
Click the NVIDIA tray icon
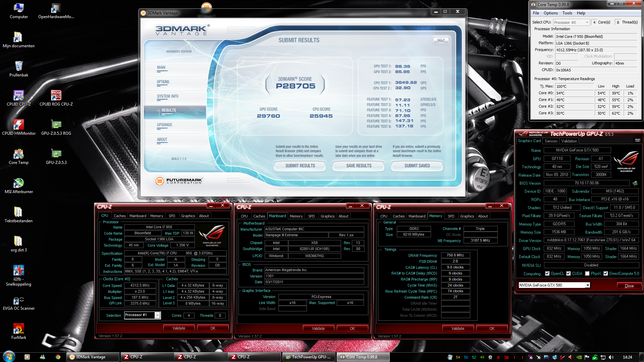[579, 357]
